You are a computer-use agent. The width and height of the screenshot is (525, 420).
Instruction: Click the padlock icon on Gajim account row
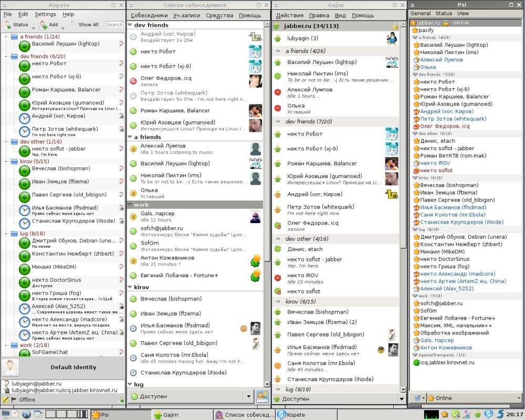(x=395, y=26)
